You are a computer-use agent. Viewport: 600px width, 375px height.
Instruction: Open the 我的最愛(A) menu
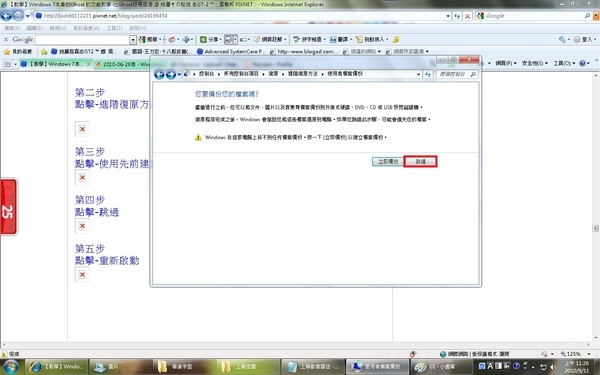[86, 28]
